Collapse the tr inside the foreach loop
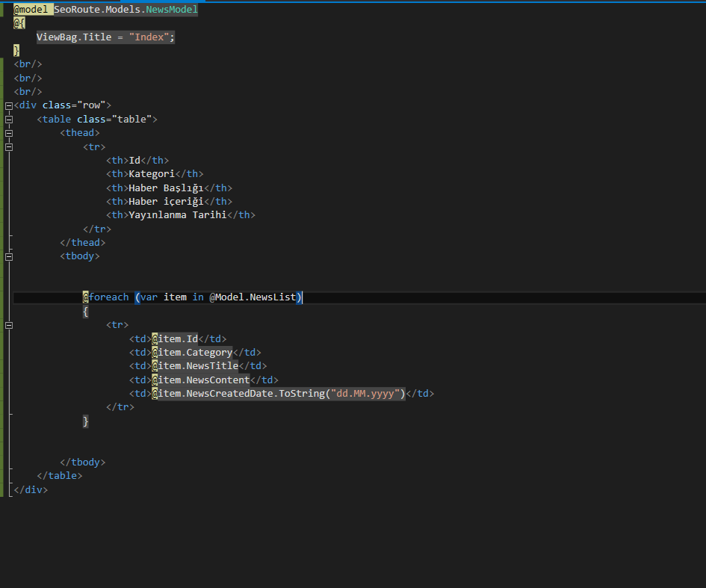Screen dimensions: 706x588 point(8,326)
